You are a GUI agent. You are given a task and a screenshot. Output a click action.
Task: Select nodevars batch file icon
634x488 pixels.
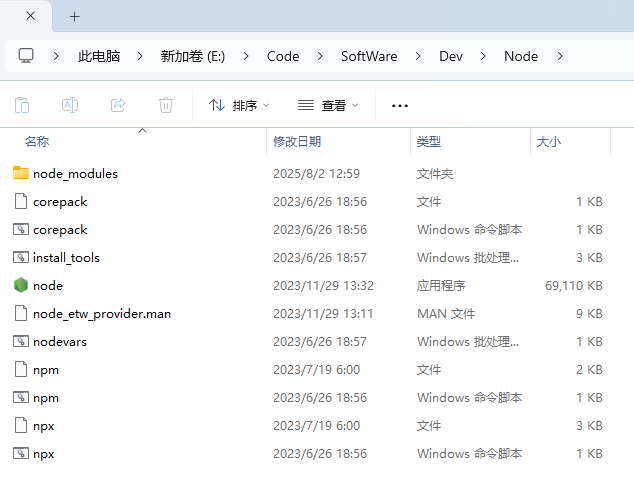pyautogui.click(x=21, y=341)
